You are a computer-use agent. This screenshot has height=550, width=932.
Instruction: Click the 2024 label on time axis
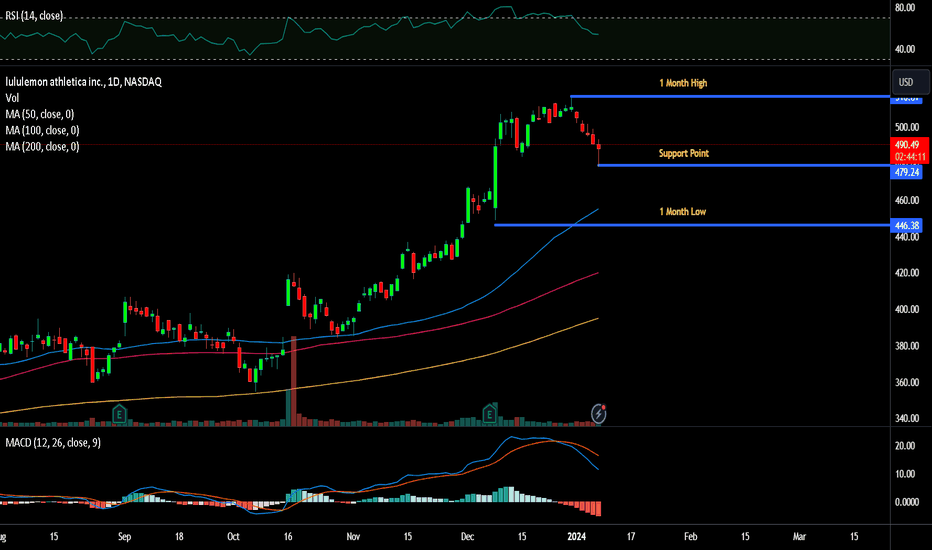click(x=577, y=536)
